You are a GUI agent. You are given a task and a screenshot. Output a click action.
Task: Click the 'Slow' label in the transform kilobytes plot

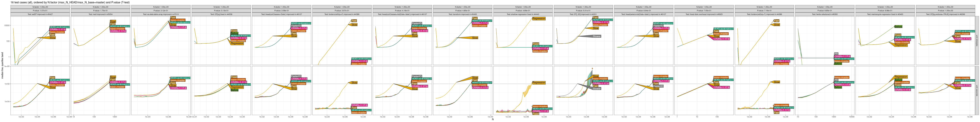pos(475,38)
